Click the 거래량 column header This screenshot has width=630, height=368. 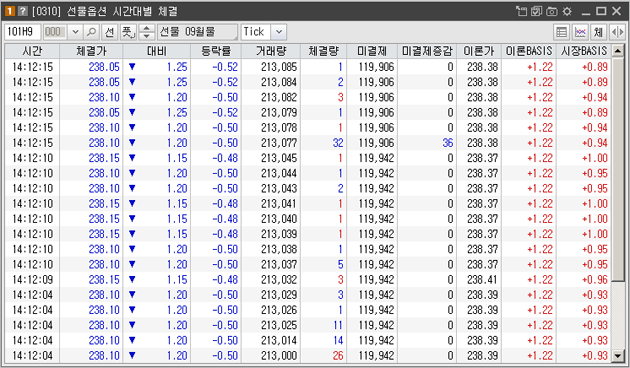pyautogui.click(x=271, y=51)
